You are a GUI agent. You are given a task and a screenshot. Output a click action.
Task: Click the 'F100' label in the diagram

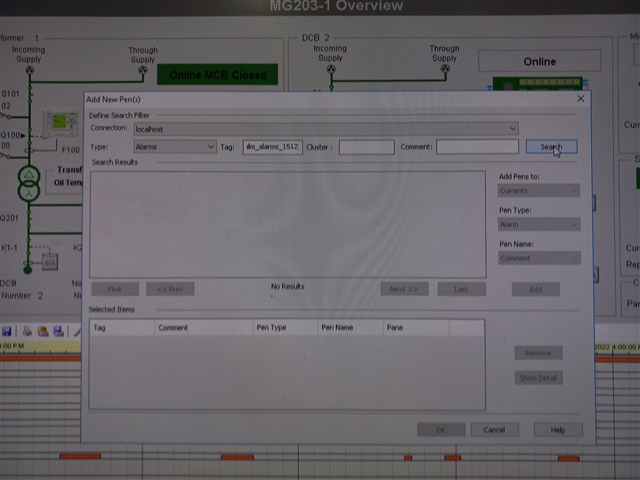point(71,150)
